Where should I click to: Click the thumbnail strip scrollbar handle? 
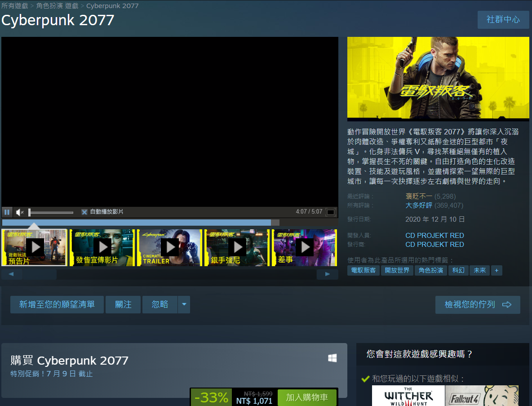click(x=40, y=274)
